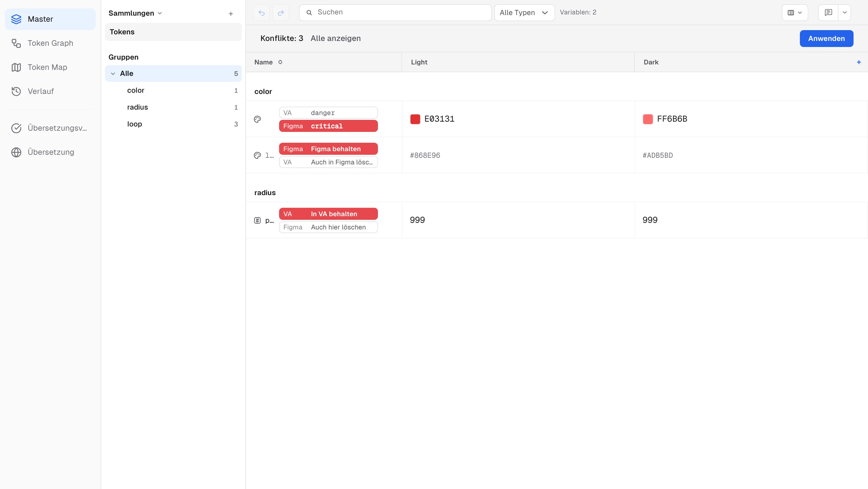Image resolution: width=868 pixels, height=489 pixels.
Task: Add a new mode with plus icon
Action: point(859,62)
